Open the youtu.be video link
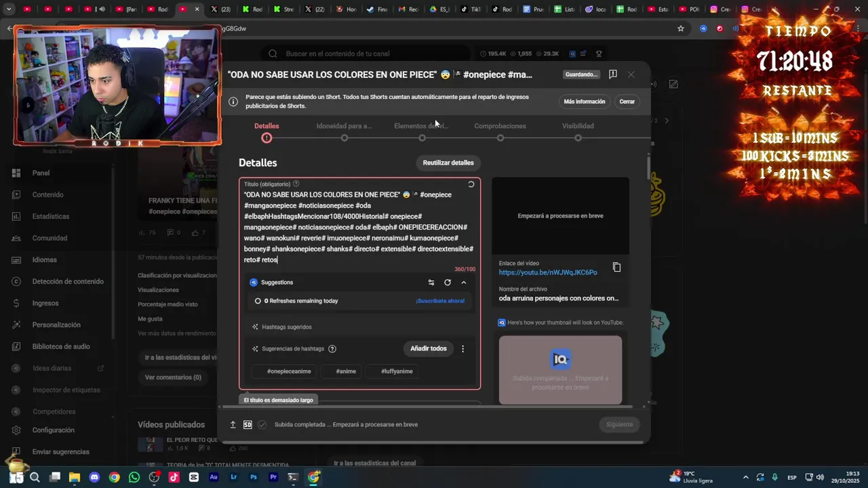This screenshot has height=488, width=868. coord(548,272)
